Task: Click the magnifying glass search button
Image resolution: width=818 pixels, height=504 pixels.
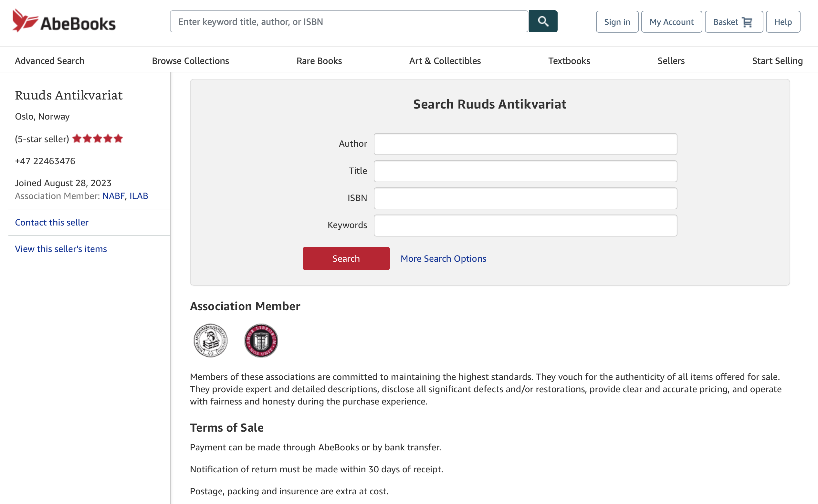Action: point(543,21)
